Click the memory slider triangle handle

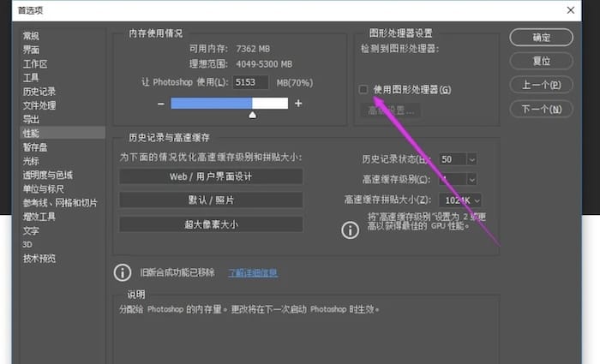253,115
